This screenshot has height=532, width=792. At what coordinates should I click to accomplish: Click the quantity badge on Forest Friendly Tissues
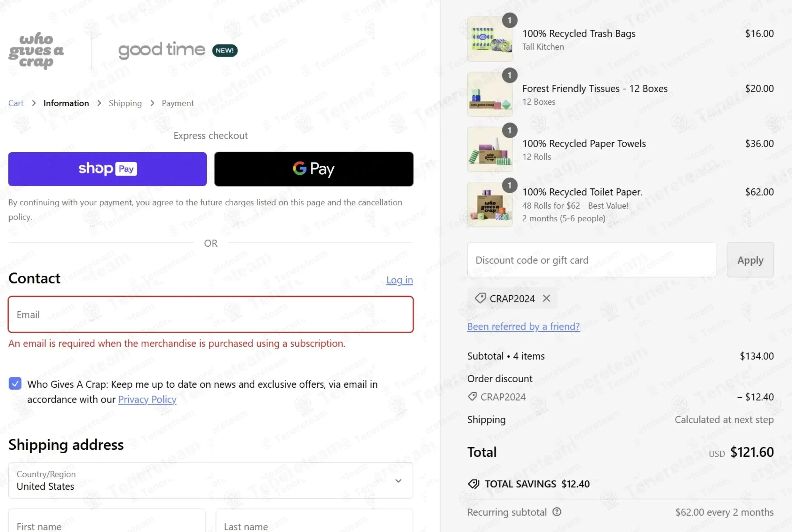[x=509, y=75]
